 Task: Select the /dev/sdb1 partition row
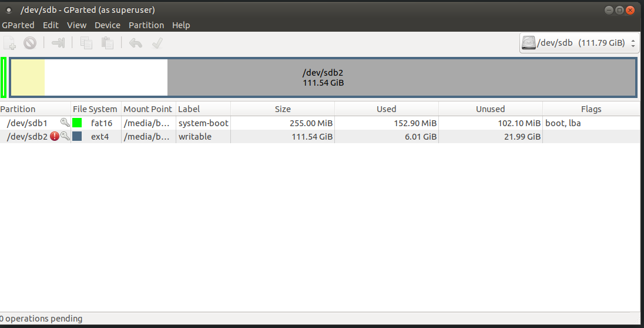point(320,123)
